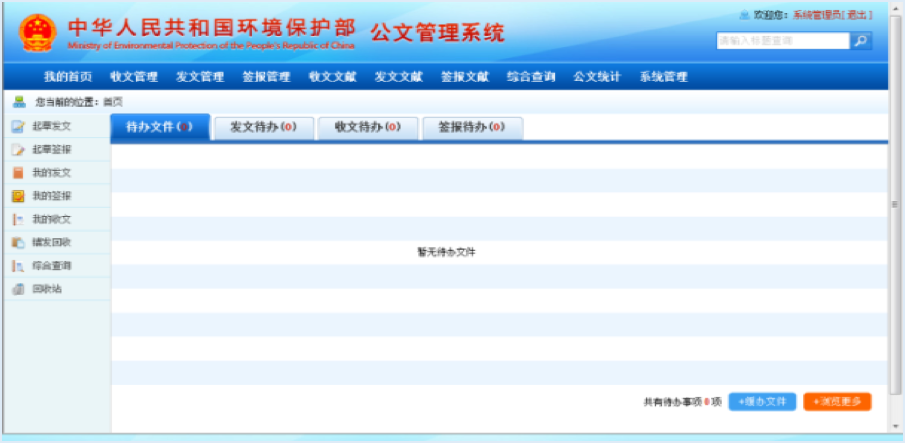Go to 发文文献 in the top navigation

pos(399,77)
